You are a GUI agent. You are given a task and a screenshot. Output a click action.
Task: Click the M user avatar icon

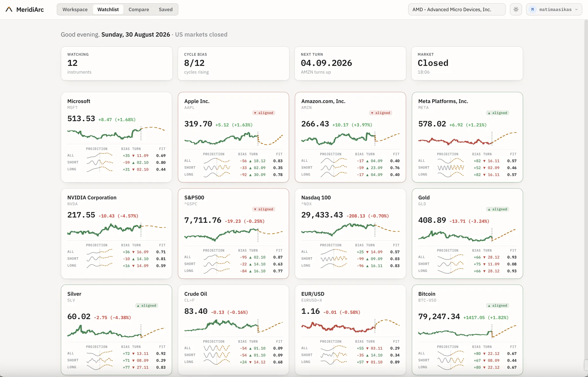pyautogui.click(x=532, y=9)
